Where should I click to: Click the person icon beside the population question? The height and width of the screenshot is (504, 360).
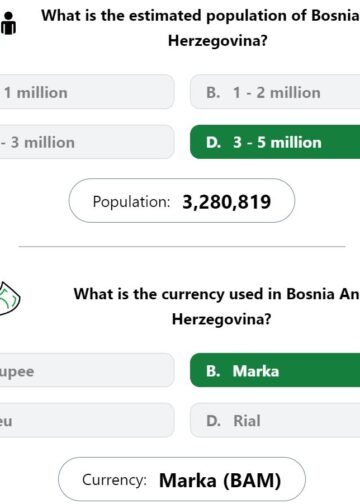click(x=8, y=23)
